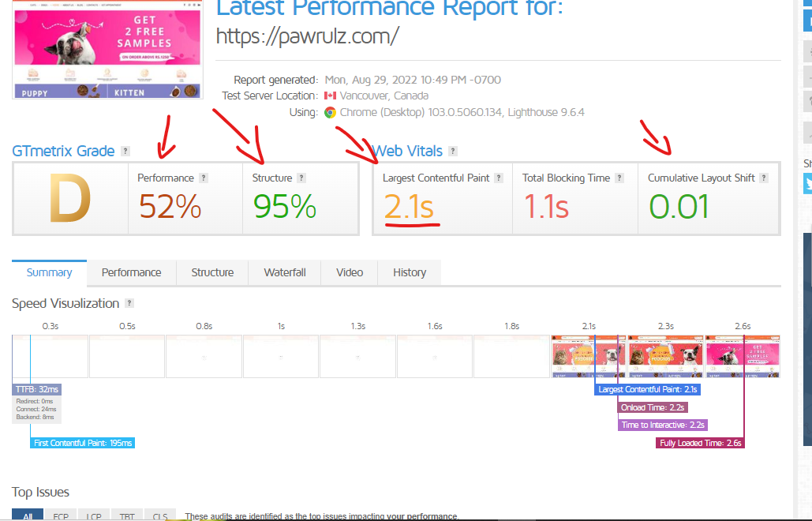Click the Redirect: 0ms detail

point(34,401)
